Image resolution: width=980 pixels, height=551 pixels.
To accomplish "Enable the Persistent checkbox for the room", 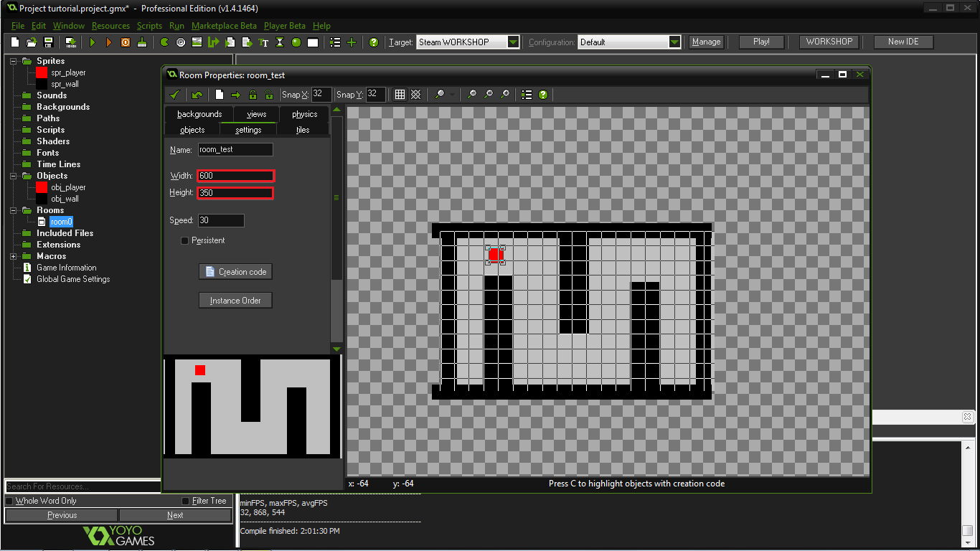I will tap(184, 240).
